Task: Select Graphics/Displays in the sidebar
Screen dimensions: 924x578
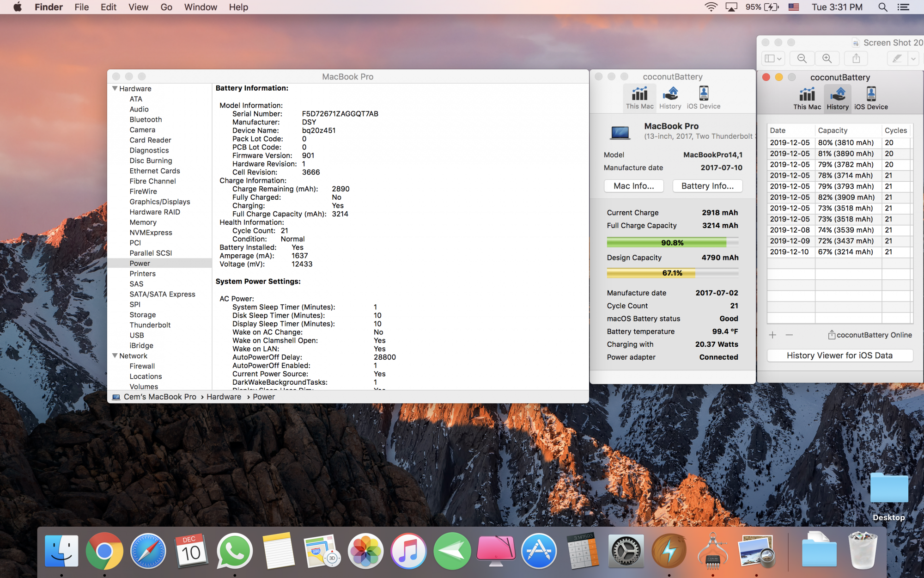Action: click(160, 202)
